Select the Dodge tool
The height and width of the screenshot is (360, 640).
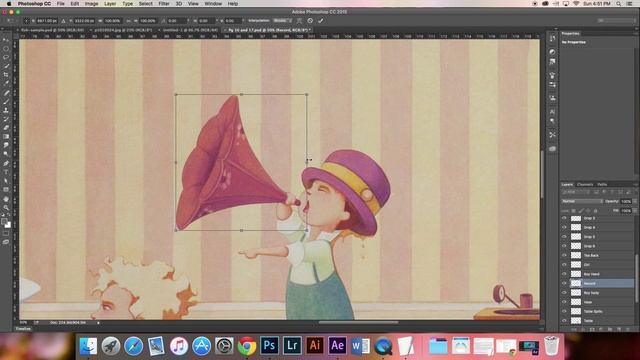pos(6,154)
